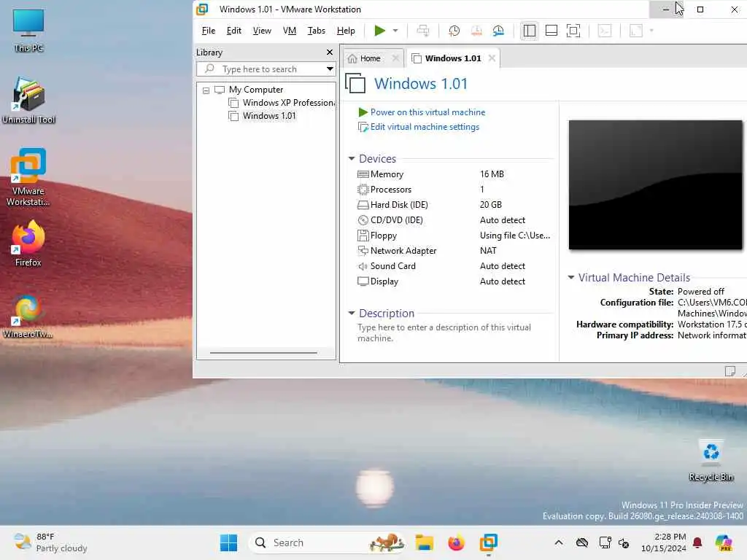Close the Home tab

[x=395, y=58]
